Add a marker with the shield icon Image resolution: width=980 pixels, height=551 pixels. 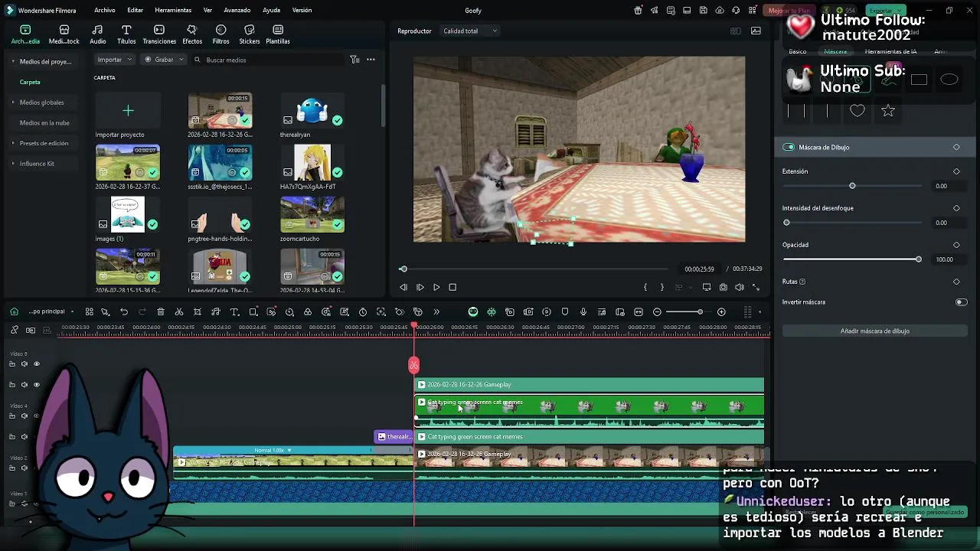[x=565, y=311]
